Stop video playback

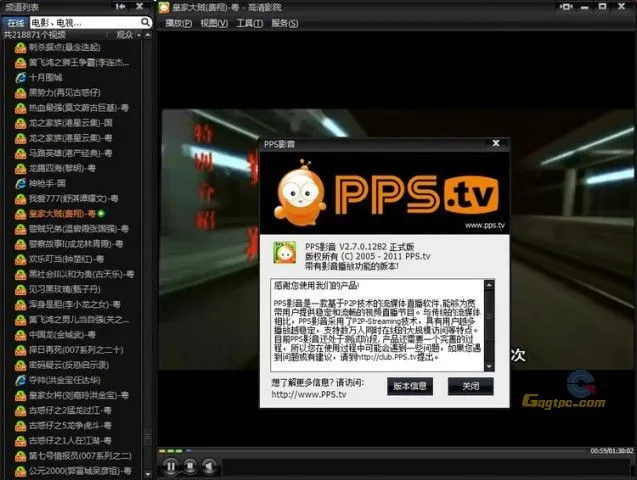pyautogui.click(x=190, y=466)
